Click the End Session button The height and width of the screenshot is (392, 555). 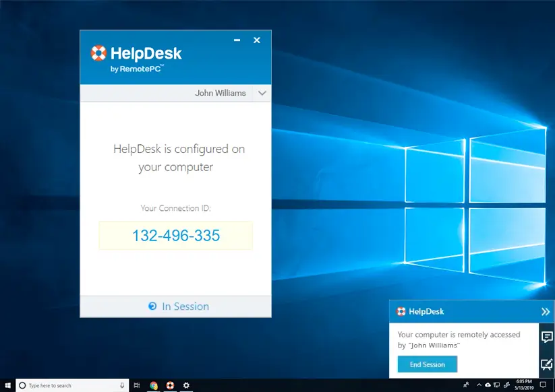[x=427, y=364]
